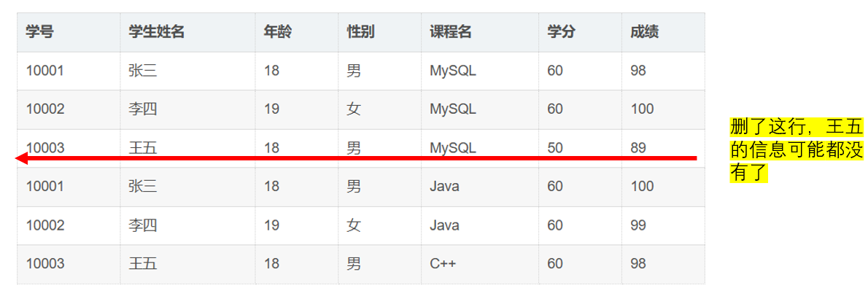
Task: Click the 学生姓名 column header
Action: (156, 32)
